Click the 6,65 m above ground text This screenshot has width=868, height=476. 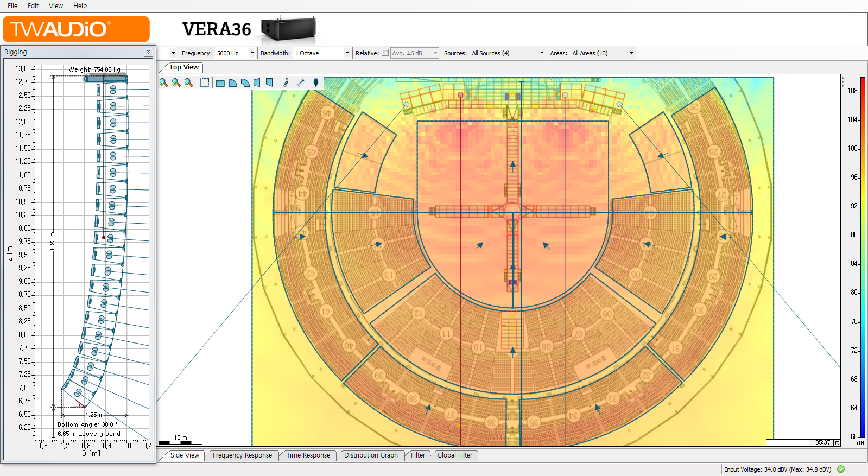tap(89, 434)
